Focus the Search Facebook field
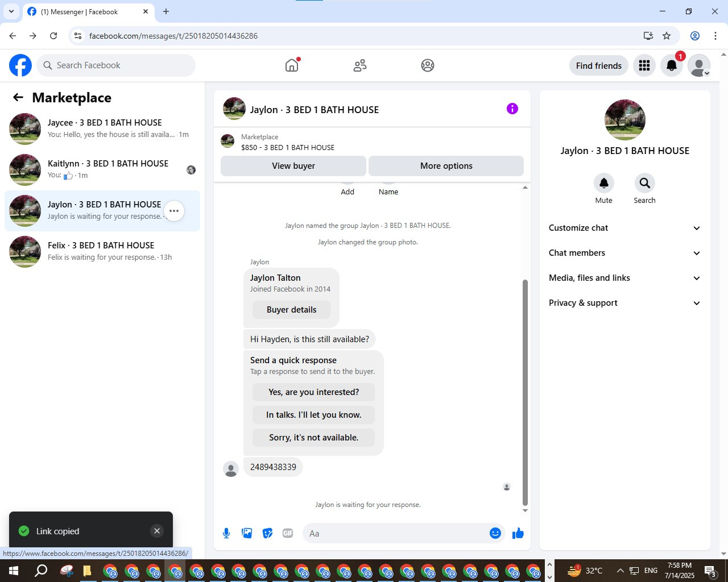 [116, 65]
